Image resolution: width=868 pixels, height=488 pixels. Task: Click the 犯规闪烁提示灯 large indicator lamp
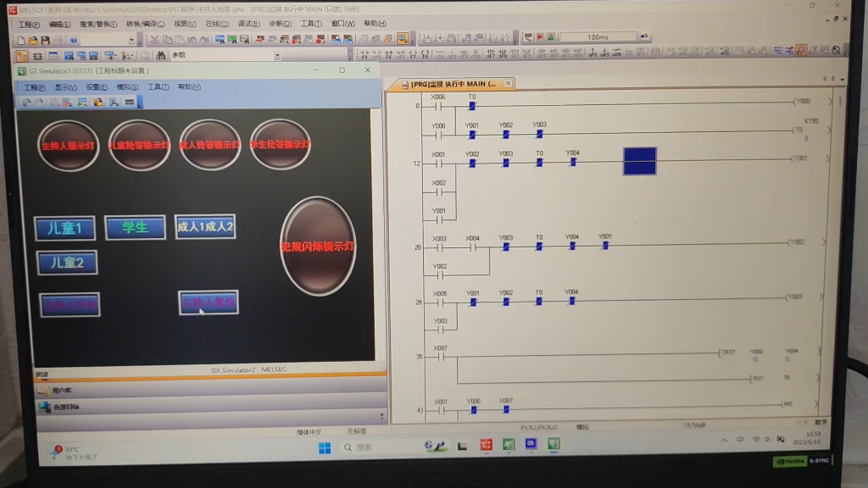(318, 247)
